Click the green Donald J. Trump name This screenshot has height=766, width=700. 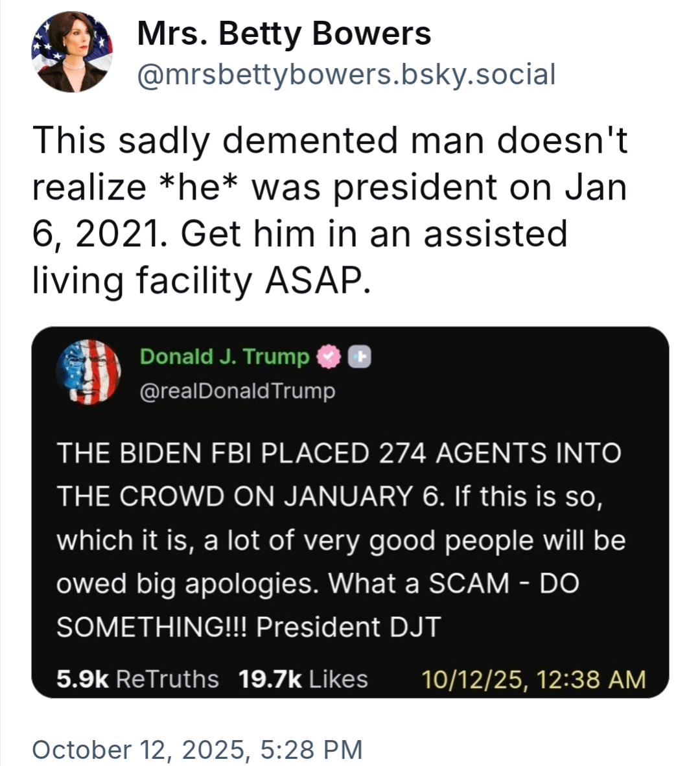pyautogui.click(x=224, y=357)
